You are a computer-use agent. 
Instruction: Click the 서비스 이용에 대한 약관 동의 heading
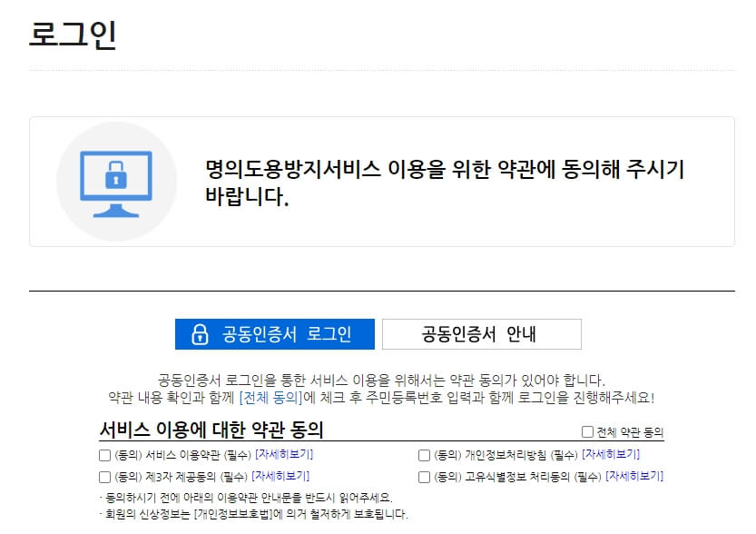pos(211,430)
